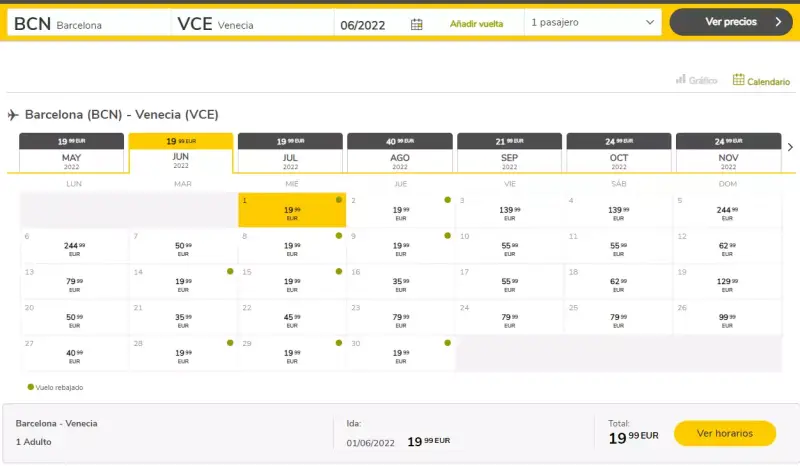
Task: Choose June 10 fare 55.99 EUR
Action: 509,246
